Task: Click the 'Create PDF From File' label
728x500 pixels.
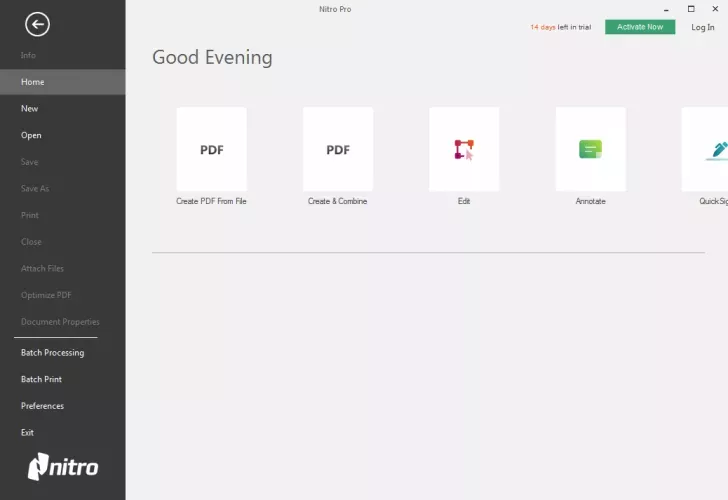Action: 211,201
